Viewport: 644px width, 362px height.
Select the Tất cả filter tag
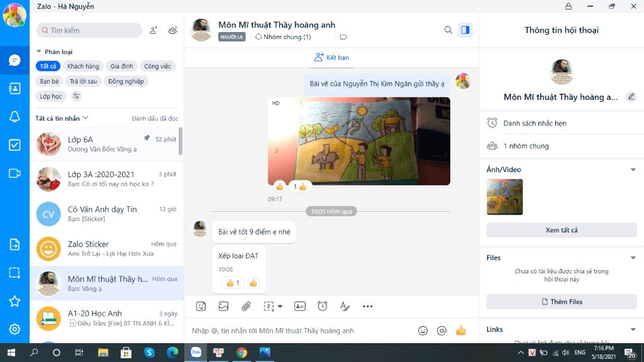[x=48, y=66]
